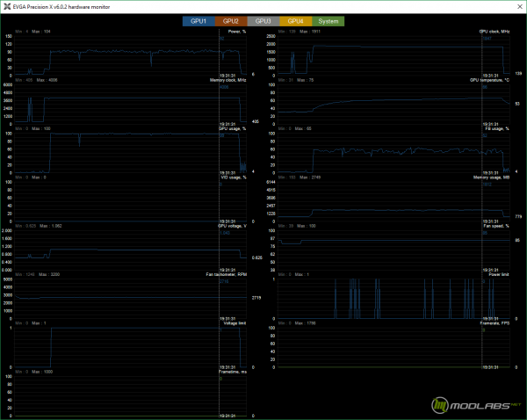Click the "GPU voltage, V" graph title
Image resolution: width=527 pixels, height=420 pixels.
point(232,226)
